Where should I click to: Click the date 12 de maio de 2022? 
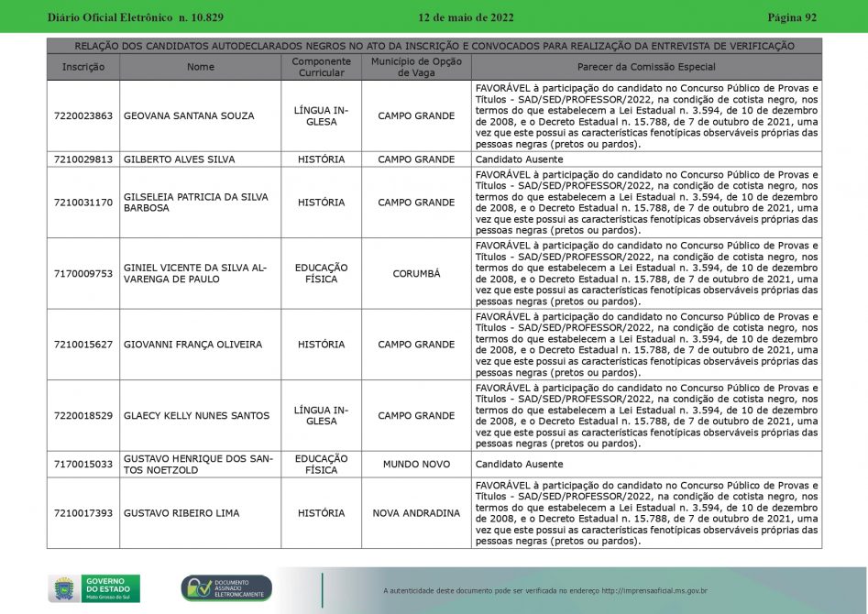tap(466, 17)
